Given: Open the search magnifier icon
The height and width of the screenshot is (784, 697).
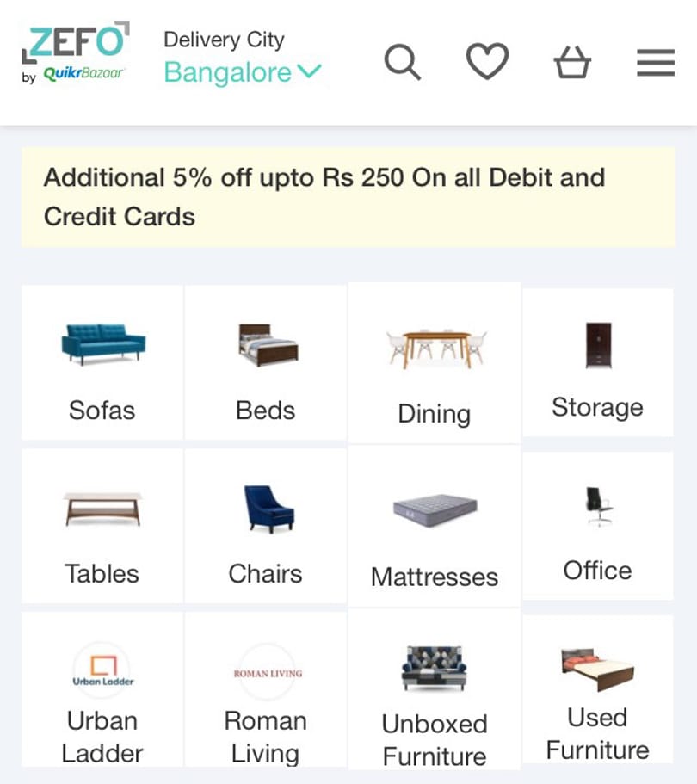Looking at the screenshot, I should [402, 62].
